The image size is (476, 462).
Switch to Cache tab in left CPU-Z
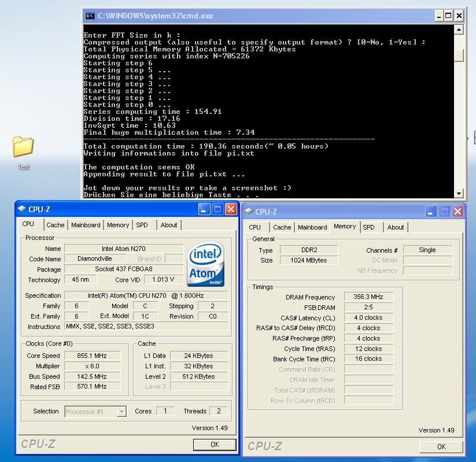pos(56,225)
